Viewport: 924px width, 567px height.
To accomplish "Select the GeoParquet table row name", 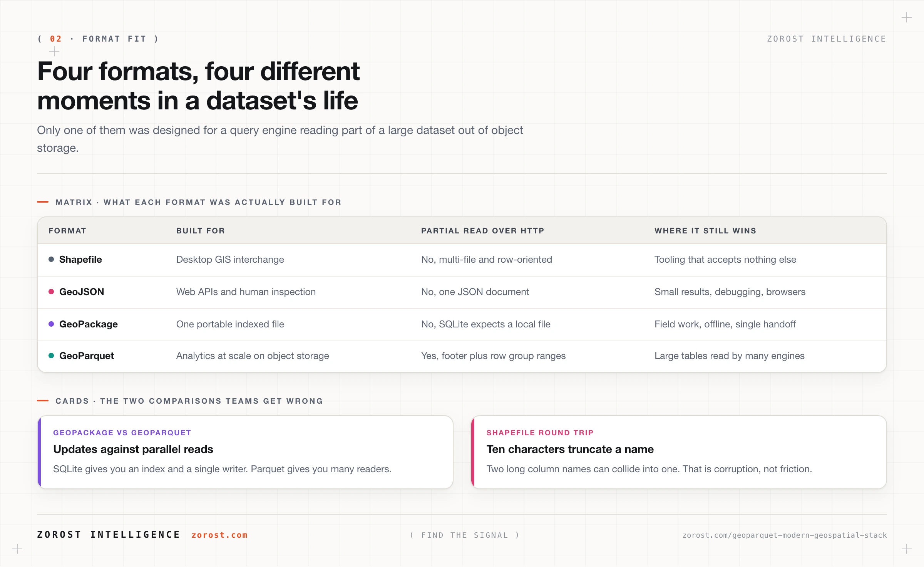I will (x=87, y=356).
